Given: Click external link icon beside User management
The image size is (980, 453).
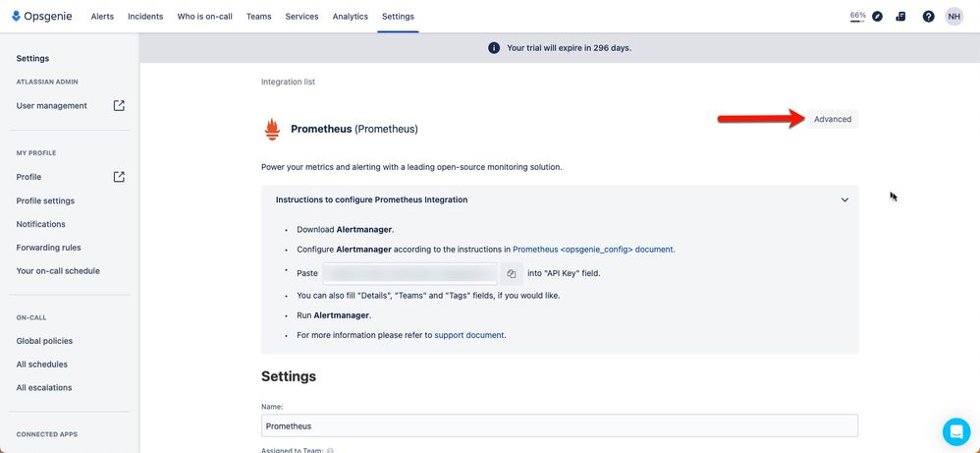Looking at the screenshot, I should coord(119,106).
